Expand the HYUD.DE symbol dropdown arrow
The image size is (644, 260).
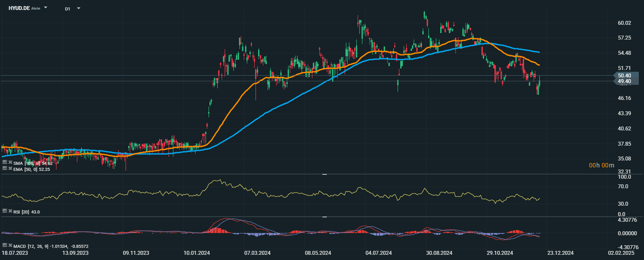pyautogui.click(x=46, y=8)
